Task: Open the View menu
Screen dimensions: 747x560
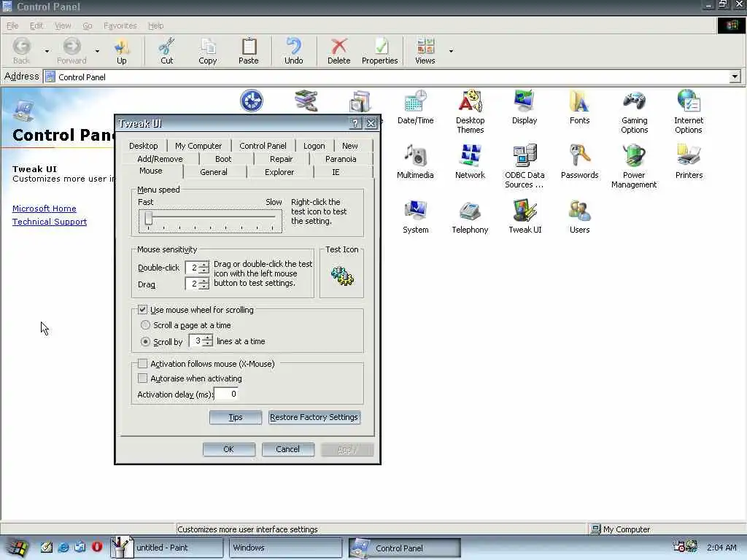Action: click(63, 26)
